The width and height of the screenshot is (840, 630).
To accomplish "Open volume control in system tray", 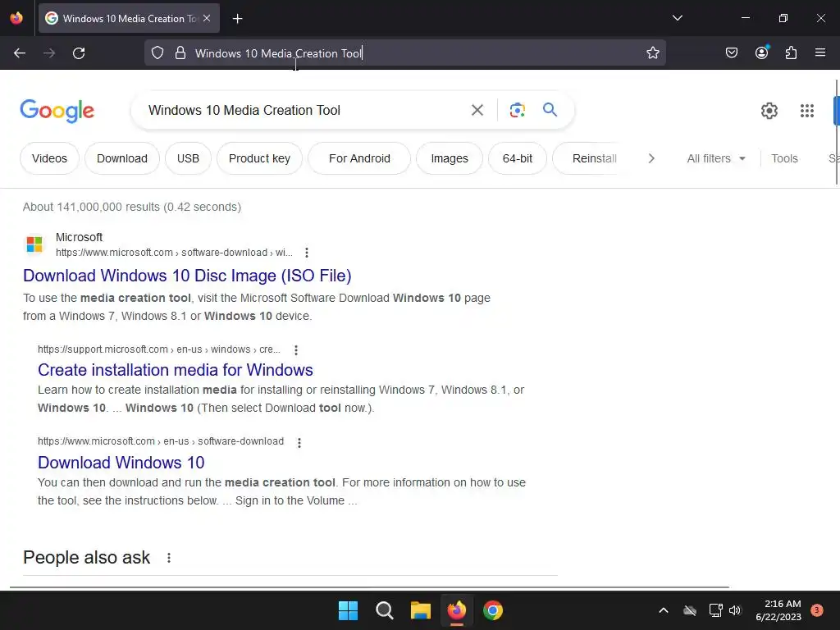I will click(735, 610).
